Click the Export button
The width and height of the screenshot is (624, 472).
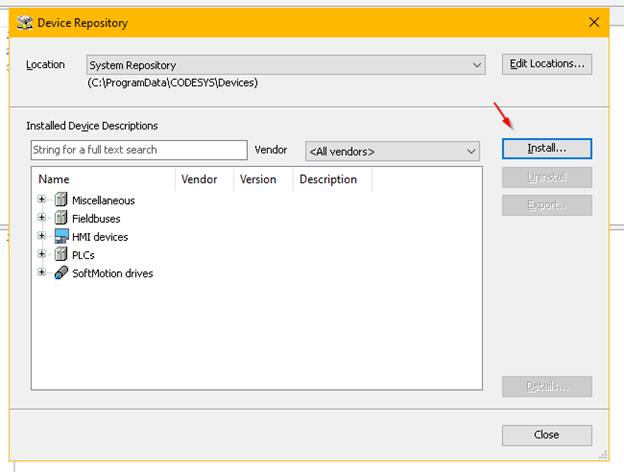[x=547, y=205]
